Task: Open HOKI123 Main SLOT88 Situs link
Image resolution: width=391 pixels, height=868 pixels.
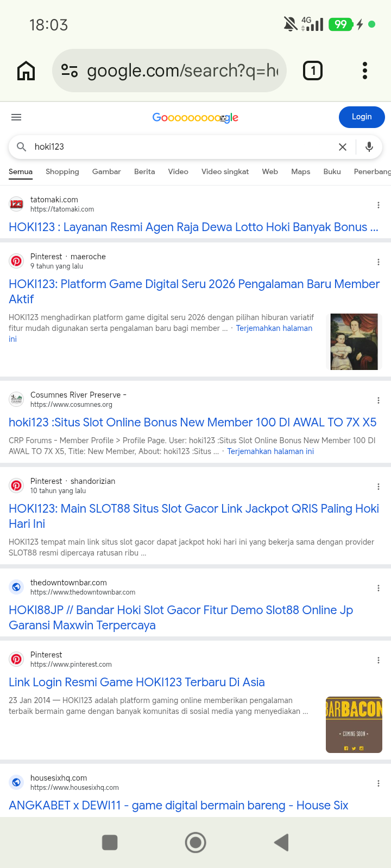Action: [x=194, y=516]
